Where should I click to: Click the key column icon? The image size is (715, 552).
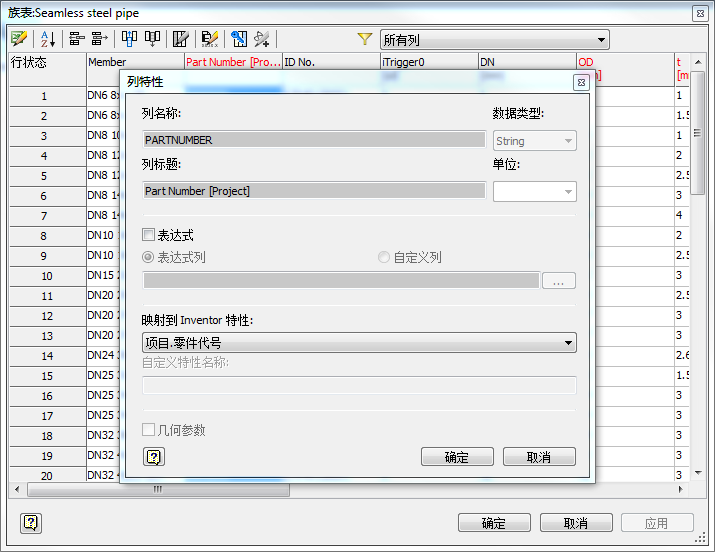tap(239, 39)
